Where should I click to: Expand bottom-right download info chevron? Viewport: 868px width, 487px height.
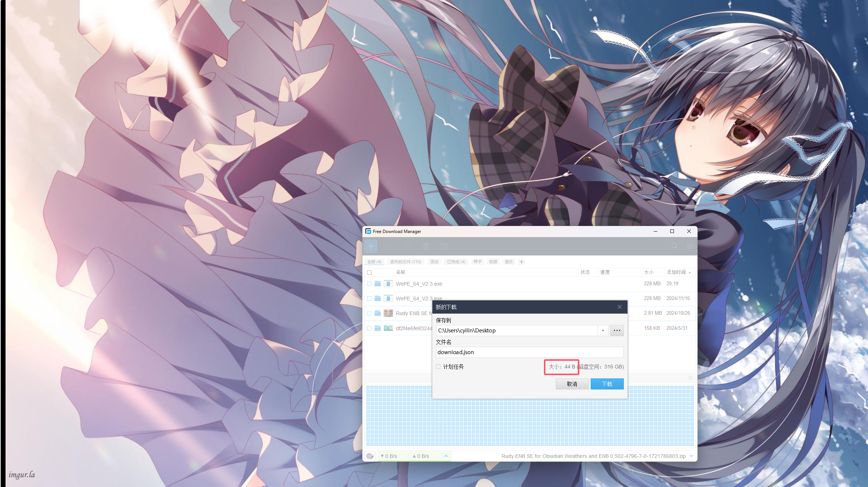[x=691, y=456]
